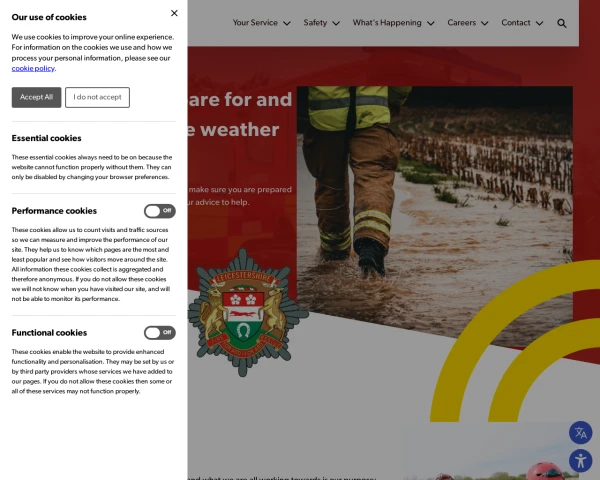Click the I do not accept button
Image resolution: width=600 pixels, height=480 pixels.
coord(97,97)
